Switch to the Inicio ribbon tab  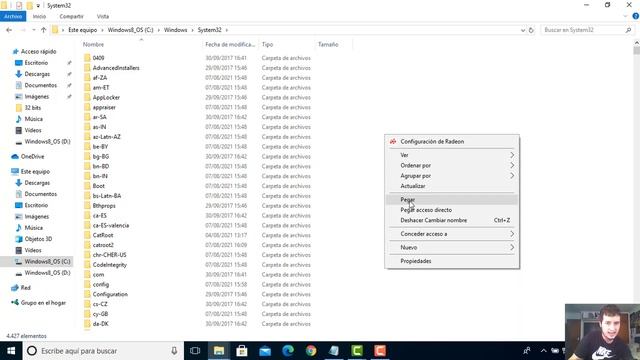click(39, 16)
